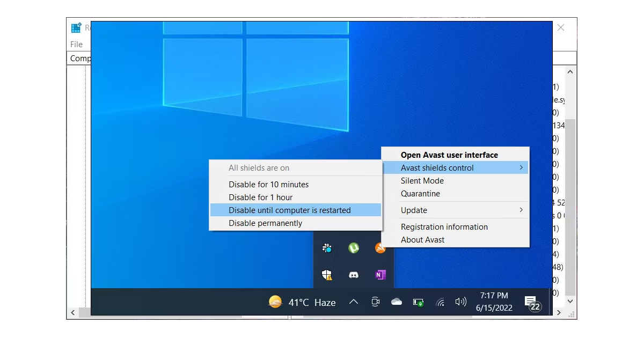
Task: Open notification center showing 22 notifications
Action: point(531,302)
